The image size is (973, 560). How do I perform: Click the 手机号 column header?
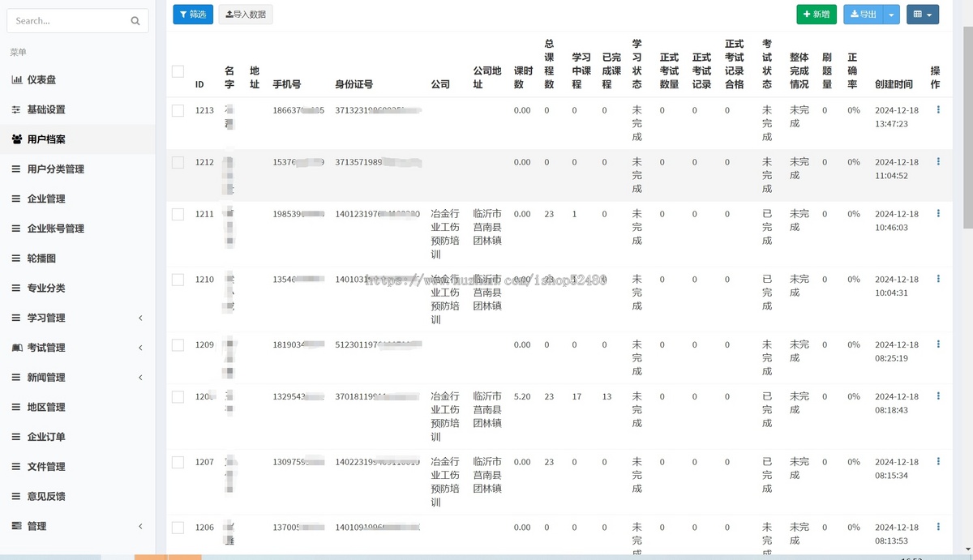[287, 84]
